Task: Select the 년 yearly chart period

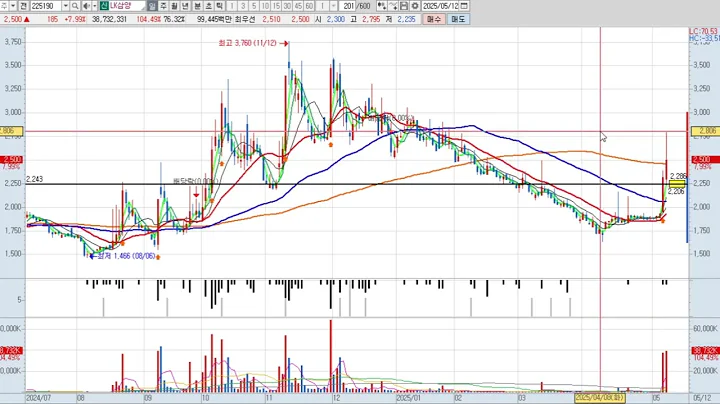Action: pyautogui.click(x=186, y=6)
